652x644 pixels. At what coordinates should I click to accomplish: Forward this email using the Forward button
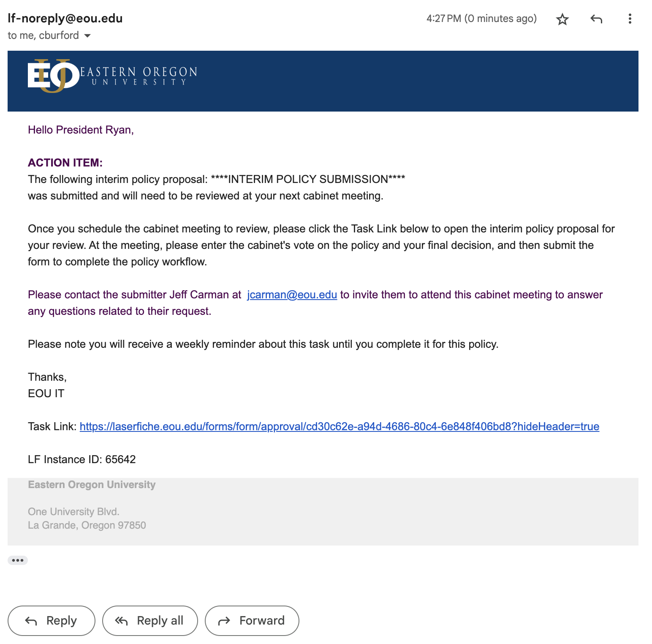[252, 620]
